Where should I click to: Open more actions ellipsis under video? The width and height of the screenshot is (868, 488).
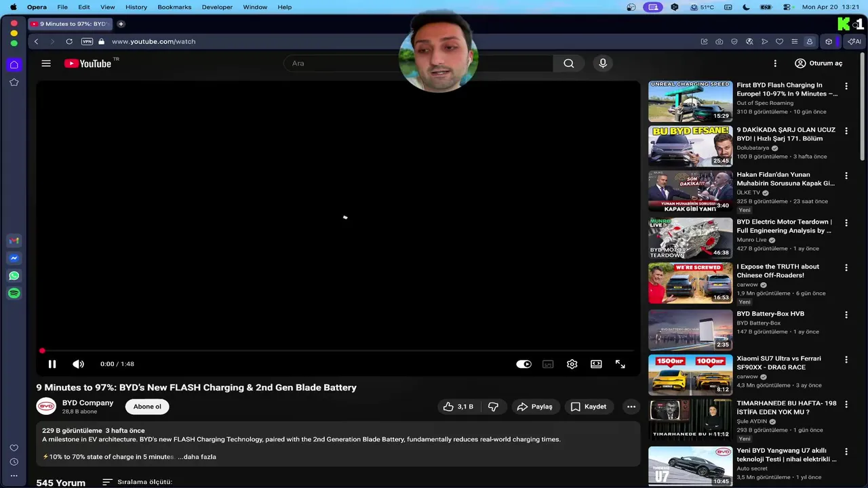pos(631,407)
